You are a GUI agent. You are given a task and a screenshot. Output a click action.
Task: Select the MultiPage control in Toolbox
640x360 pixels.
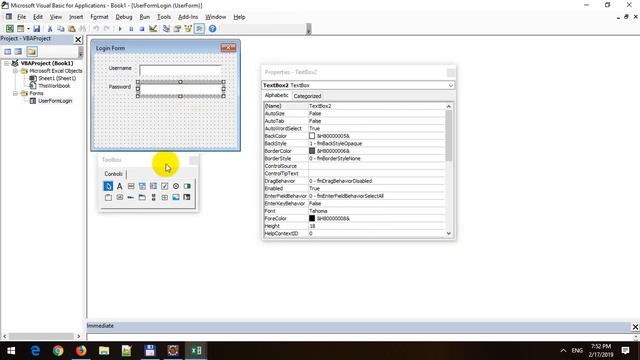(142, 198)
